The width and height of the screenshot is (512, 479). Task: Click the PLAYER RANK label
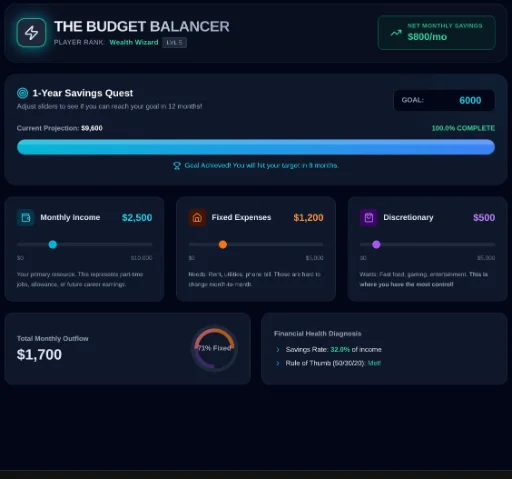79,42
